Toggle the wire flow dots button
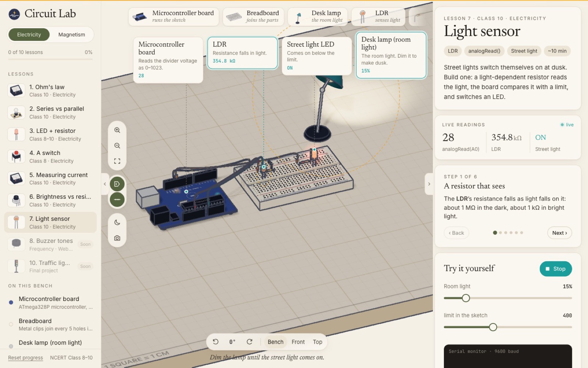 [117, 199]
